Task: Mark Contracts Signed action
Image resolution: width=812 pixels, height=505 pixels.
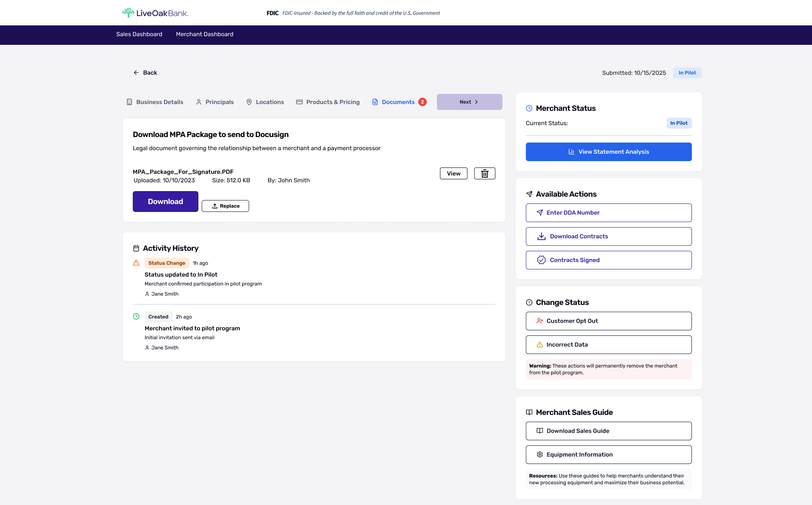Action: click(x=608, y=260)
